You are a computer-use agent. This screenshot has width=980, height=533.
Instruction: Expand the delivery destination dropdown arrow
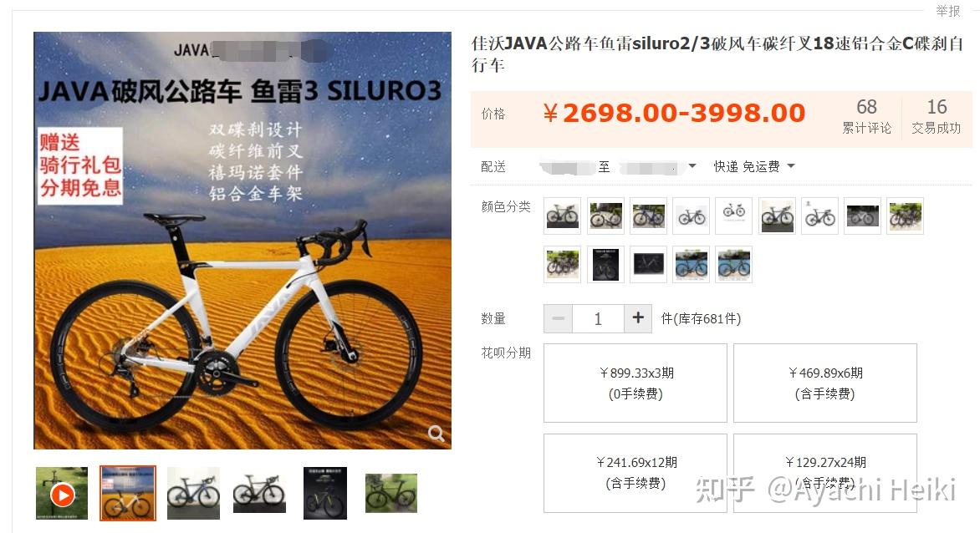click(692, 166)
